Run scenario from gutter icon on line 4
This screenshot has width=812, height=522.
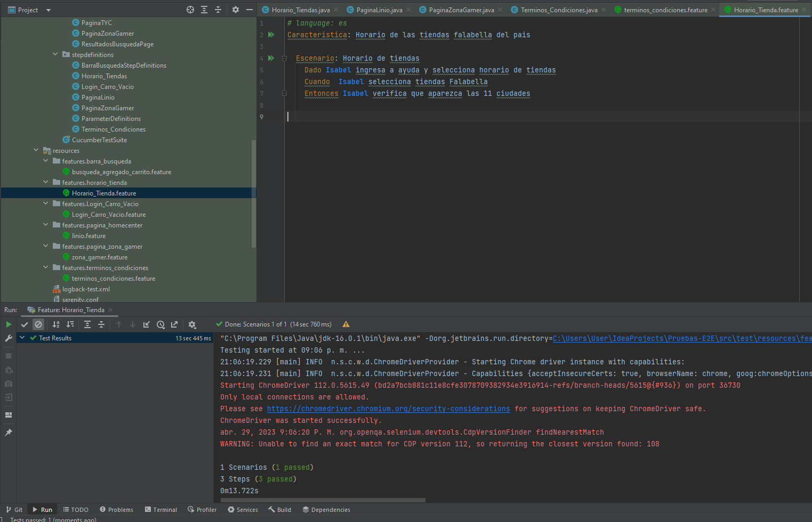tap(271, 58)
